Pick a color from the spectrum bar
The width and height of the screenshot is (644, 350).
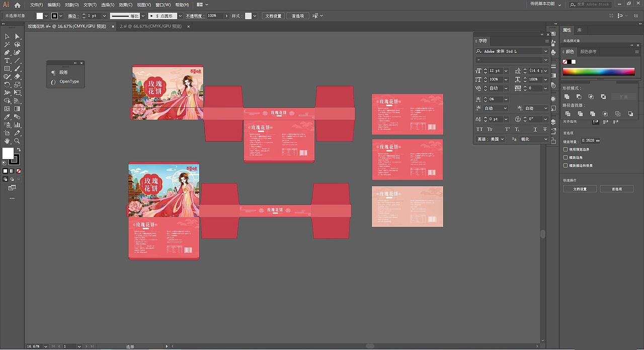click(599, 72)
